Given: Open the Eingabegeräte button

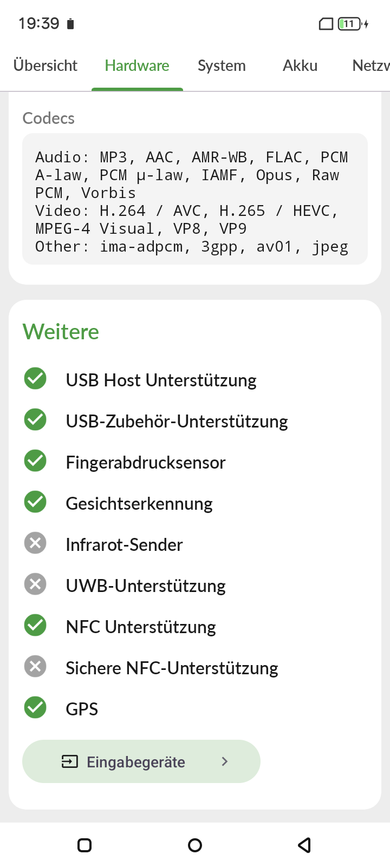Looking at the screenshot, I should (141, 762).
